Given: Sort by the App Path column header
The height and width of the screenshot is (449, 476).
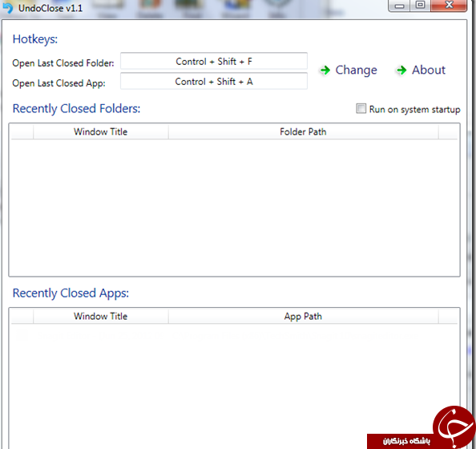Looking at the screenshot, I should (303, 316).
